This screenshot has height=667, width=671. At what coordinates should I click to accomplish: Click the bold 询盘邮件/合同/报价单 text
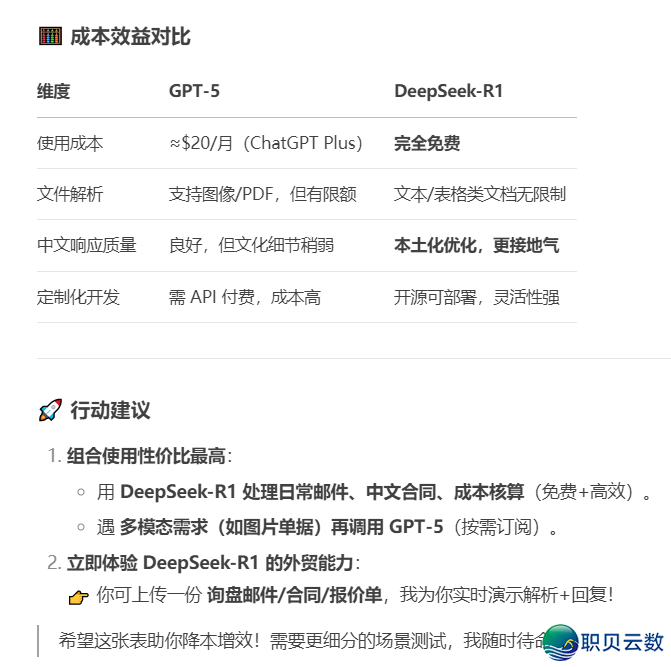click(294, 596)
